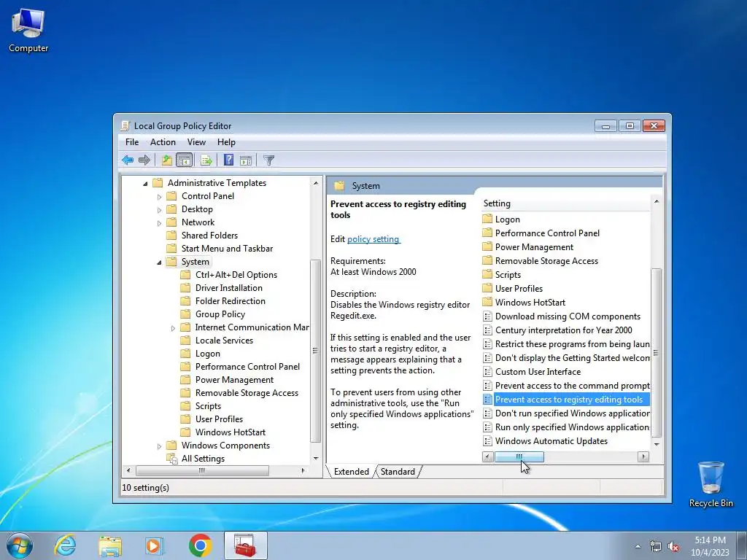
Task: Click the network tray icon
Action: tap(656, 547)
